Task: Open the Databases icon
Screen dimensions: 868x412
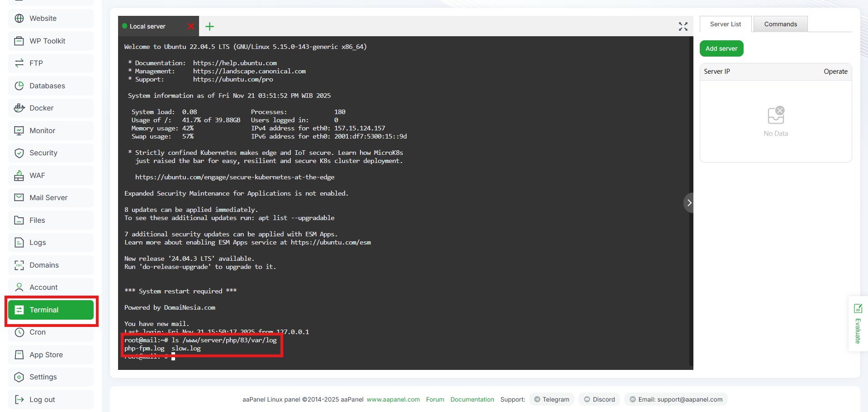Action: click(19, 86)
